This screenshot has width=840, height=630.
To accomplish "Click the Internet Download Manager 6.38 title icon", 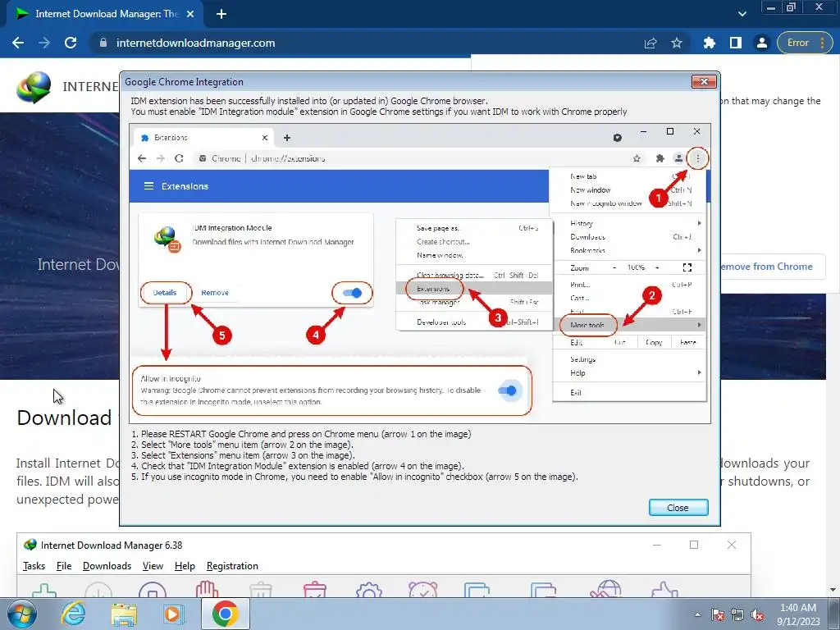I will click(30, 545).
